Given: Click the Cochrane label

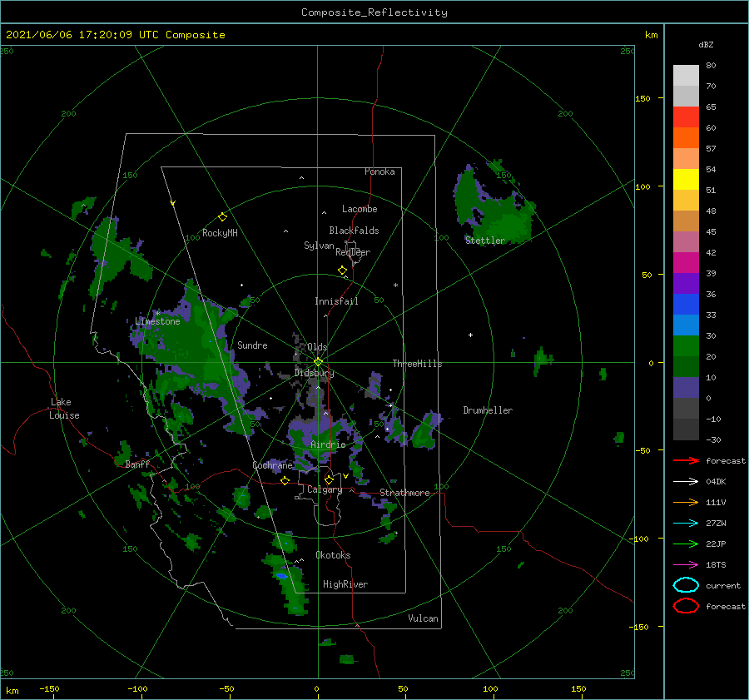Looking at the screenshot, I should 272,465.
